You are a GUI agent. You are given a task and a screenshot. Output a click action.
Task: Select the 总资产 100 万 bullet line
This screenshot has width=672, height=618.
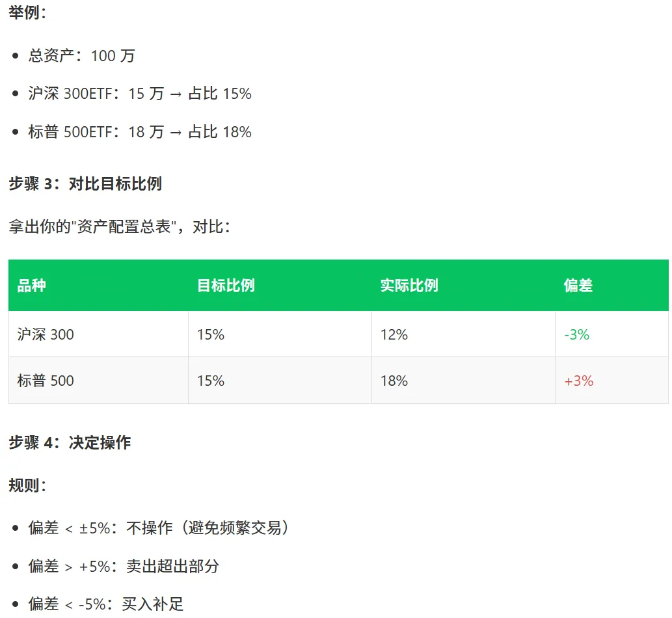pyautogui.click(x=81, y=56)
